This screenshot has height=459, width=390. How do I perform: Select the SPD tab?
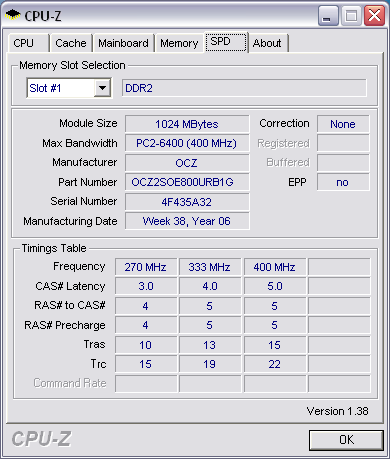pos(226,42)
